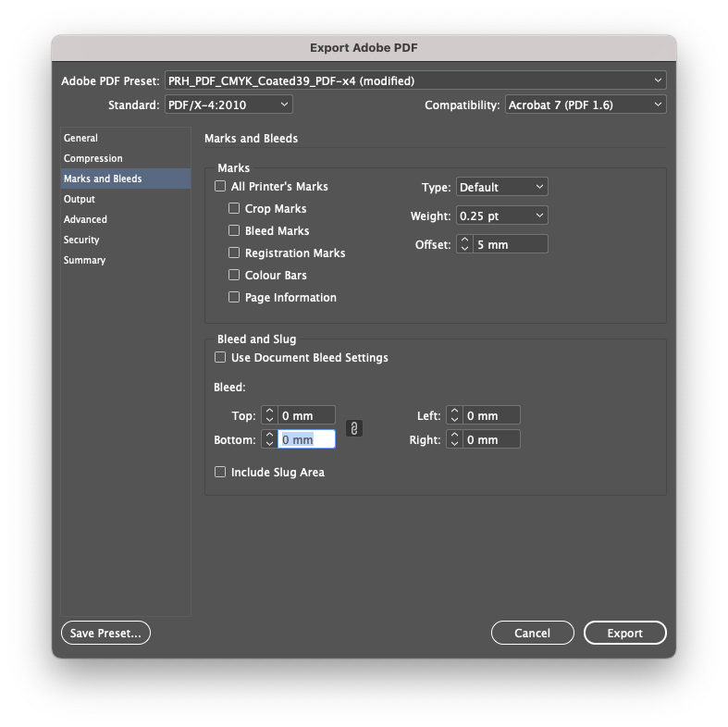Select Marks and Bleeds in sidebar

[x=126, y=179]
